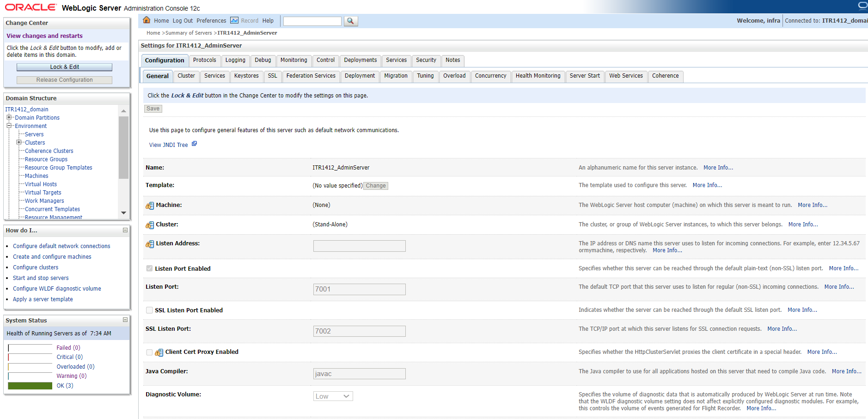Click the Failed health status bar
Image resolution: width=868 pixels, height=419 pixels.
[x=30, y=348]
